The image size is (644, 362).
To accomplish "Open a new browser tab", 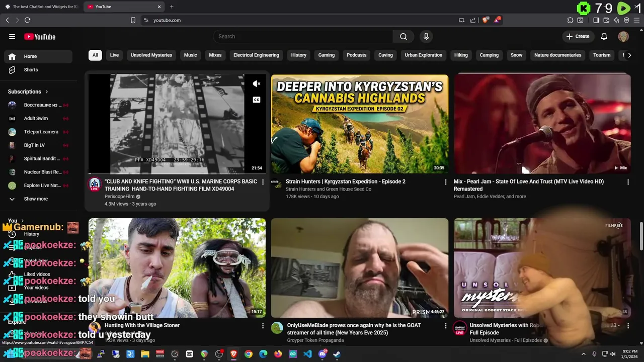I will [172, 7].
